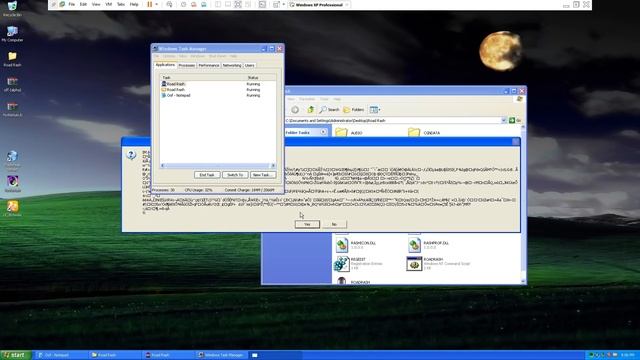Open the My Computer desktop icon
640x360 pixels.
point(12,33)
